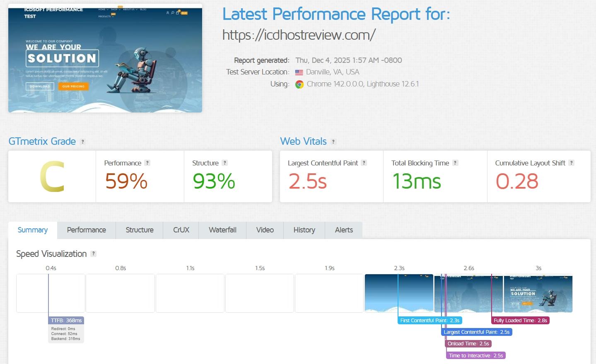The height and width of the screenshot is (364, 596).
Task: Open the Structure tab
Action: [x=140, y=230]
